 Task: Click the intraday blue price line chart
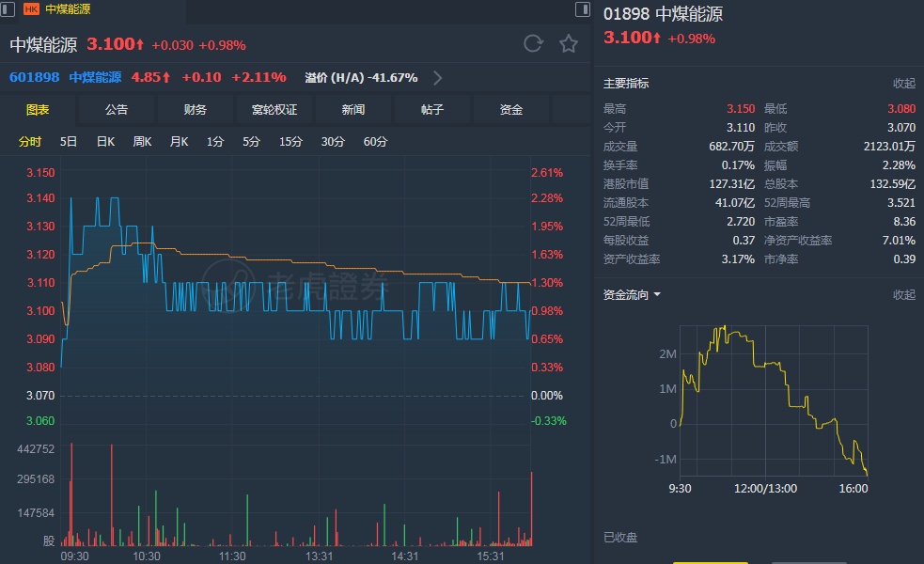click(296, 283)
